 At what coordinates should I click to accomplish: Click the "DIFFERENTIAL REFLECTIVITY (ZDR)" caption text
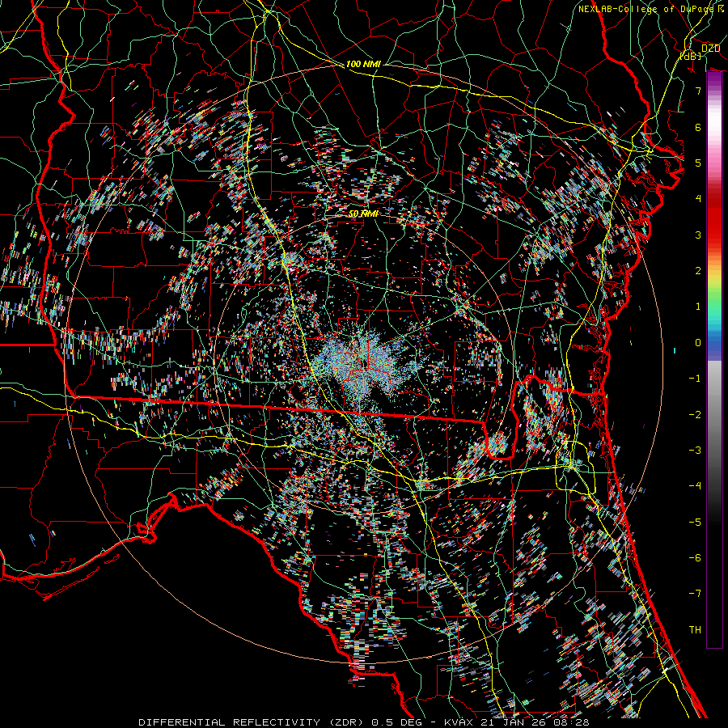tap(252, 722)
